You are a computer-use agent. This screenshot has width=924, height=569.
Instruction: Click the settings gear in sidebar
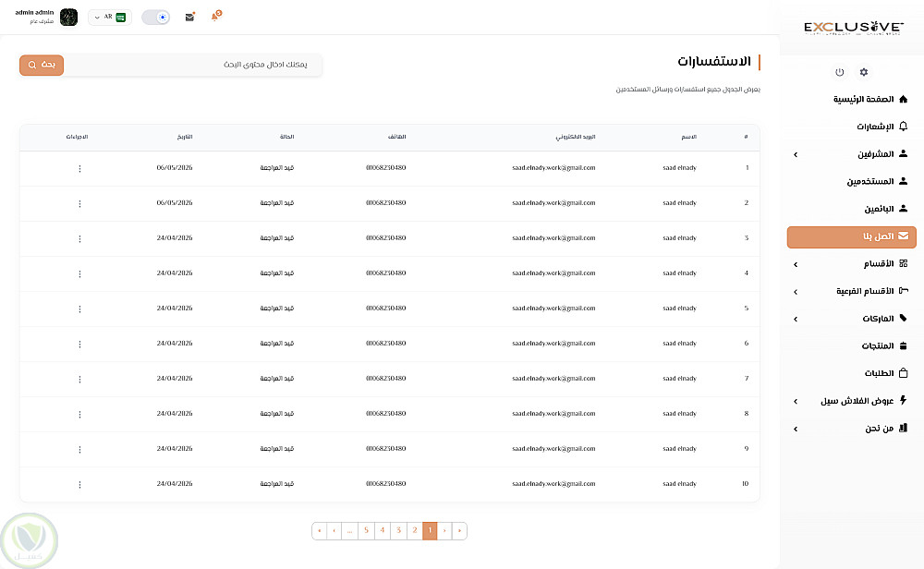[x=864, y=72]
